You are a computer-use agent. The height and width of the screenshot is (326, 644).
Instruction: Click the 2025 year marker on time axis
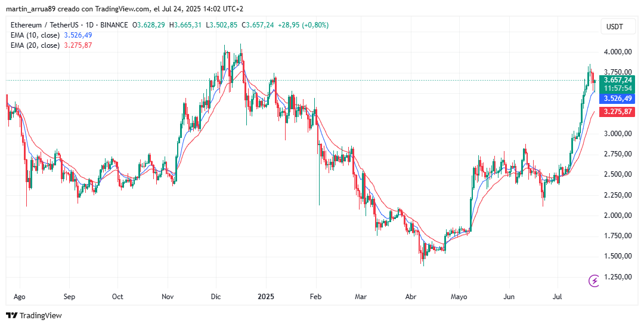pyautogui.click(x=266, y=296)
